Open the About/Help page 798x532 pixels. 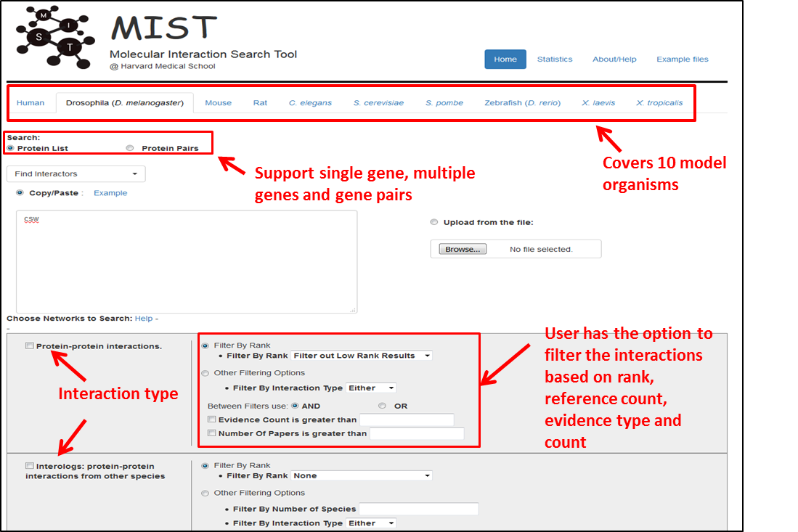click(614, 60)
